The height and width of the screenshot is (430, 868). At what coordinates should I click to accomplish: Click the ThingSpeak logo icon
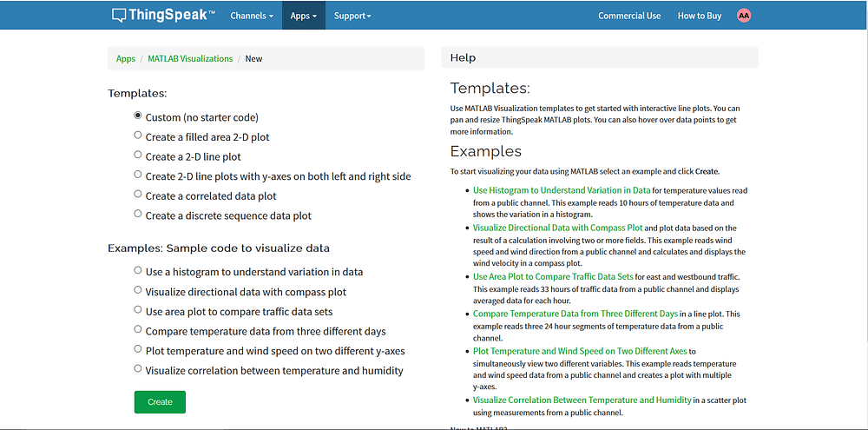(x=119, y=16)
